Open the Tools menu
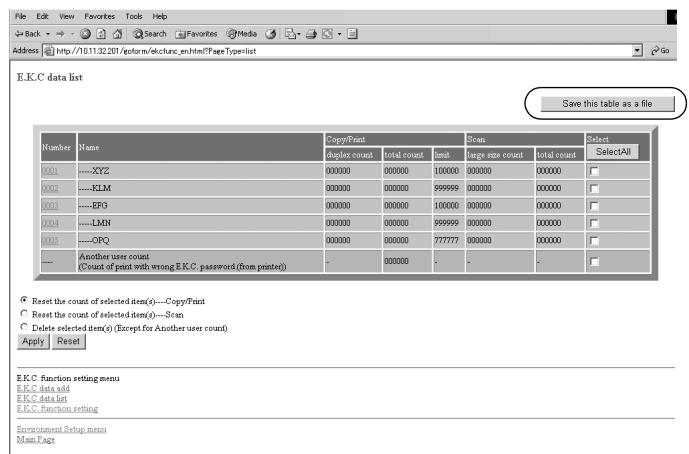 click(x=134, y=16)
